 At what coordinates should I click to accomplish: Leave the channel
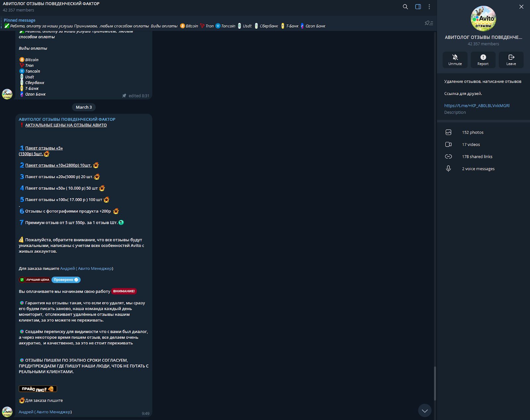pos(511,60)
